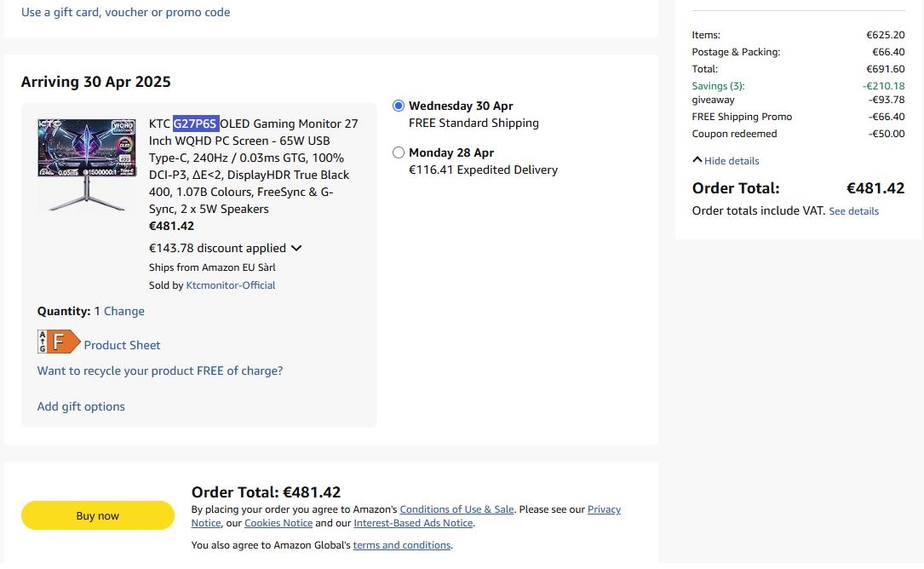Open the free product recycling link
924x569 pixels.
click(x=160, y=371)
